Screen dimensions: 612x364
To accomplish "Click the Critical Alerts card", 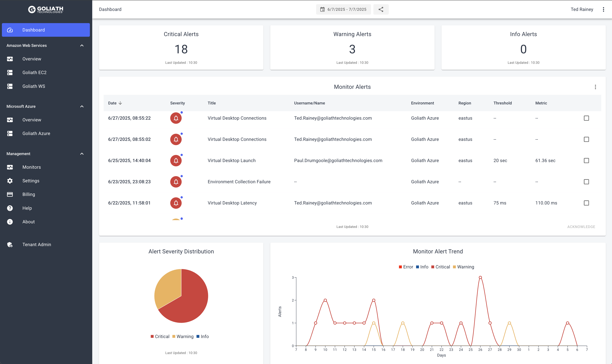I will (181, 48).
